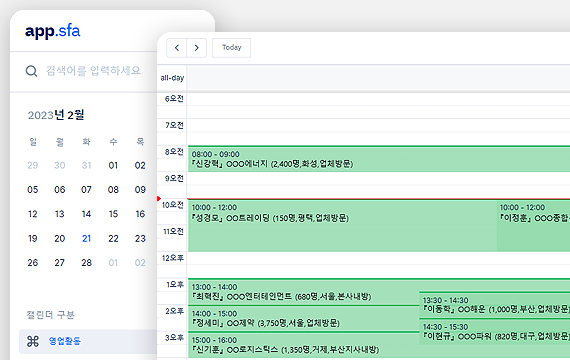Open the 13:30 이동학 OO해운 event
This screenshot has height=360, width=570.
tap(495, 305)
